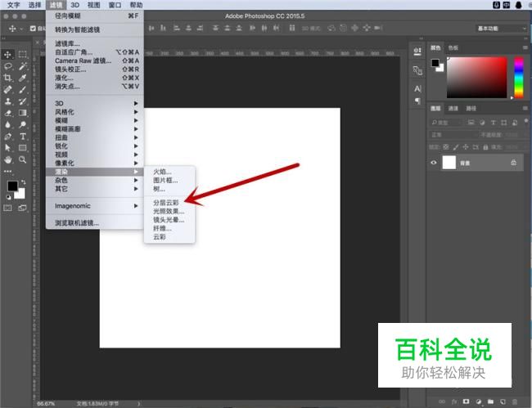Image resolution: width=532 pixels, height=408 pixels.
Task: Select the Eraser tool
Action: pyautogui.click(x=8, y=113)
